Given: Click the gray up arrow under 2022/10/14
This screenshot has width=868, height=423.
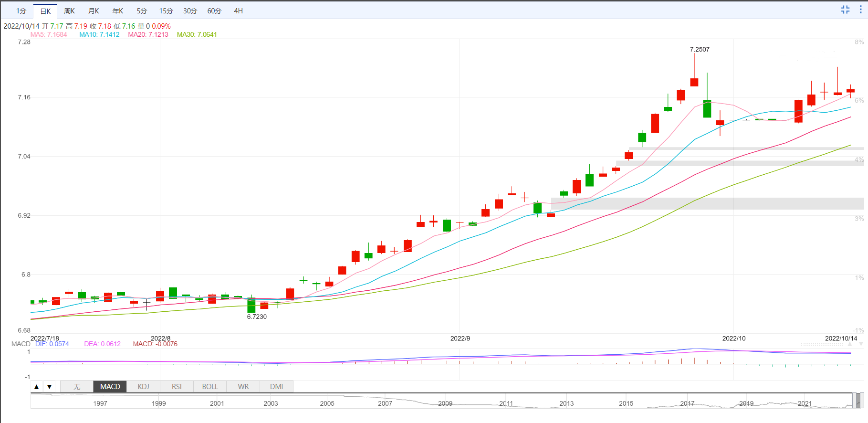Looking at the screenshot, I should point(850,344).
